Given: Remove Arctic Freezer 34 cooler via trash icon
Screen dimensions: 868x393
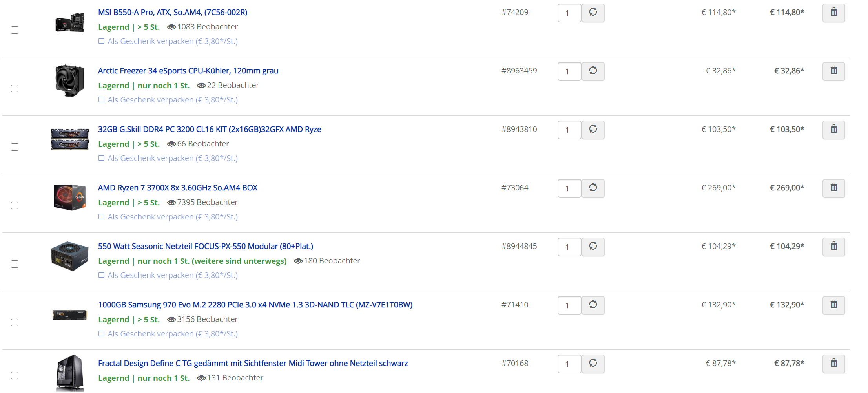Looking at the screenshot, I should [833, 71].
